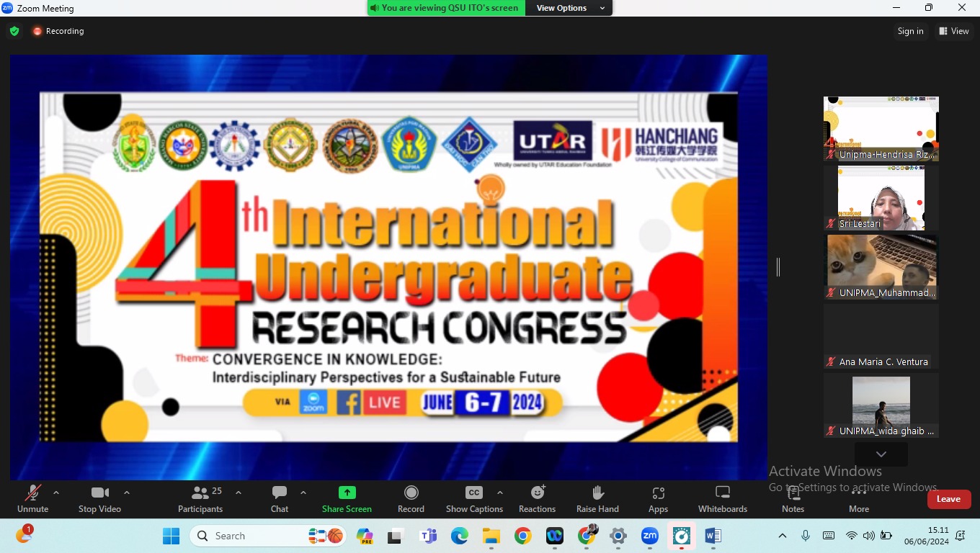The height and width of the screenshot is (553, 980).
Task: Open Windows Start menu
Action: [171, 536]
